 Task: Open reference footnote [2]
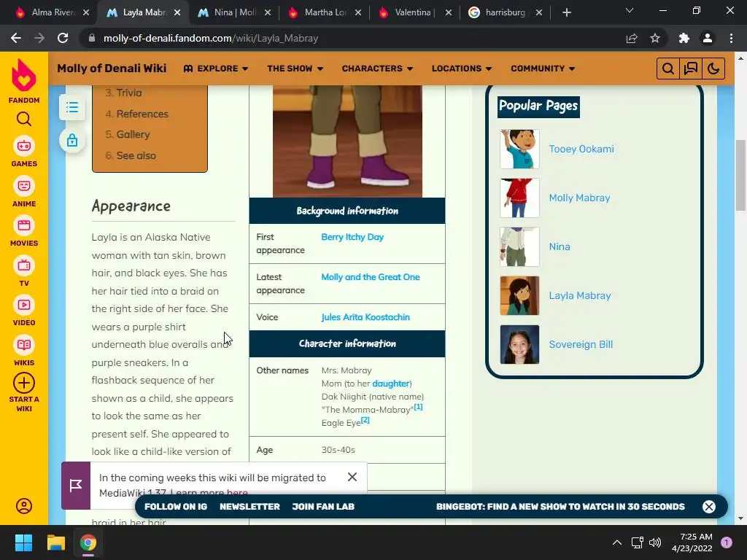365,420
